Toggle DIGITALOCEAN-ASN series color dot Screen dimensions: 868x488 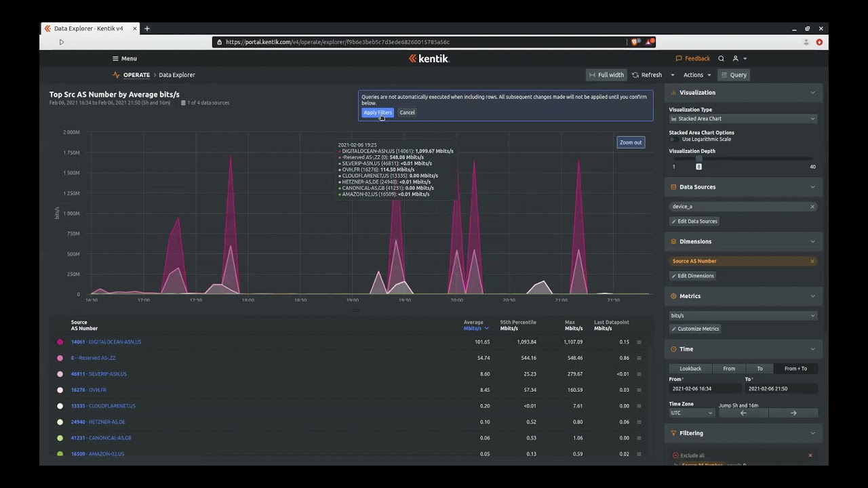pyautogui.click(x=60, y=342)
